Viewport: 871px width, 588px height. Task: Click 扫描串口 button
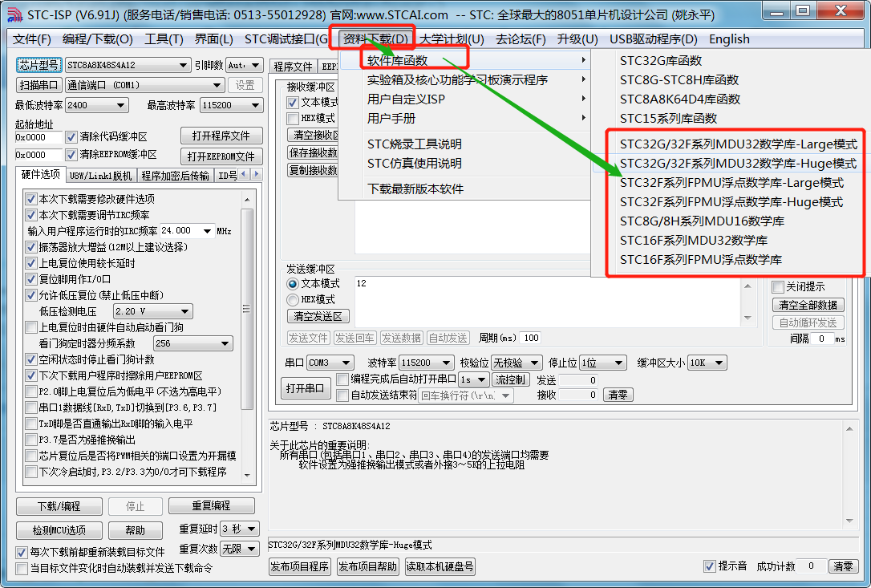[x=38, y=85]
